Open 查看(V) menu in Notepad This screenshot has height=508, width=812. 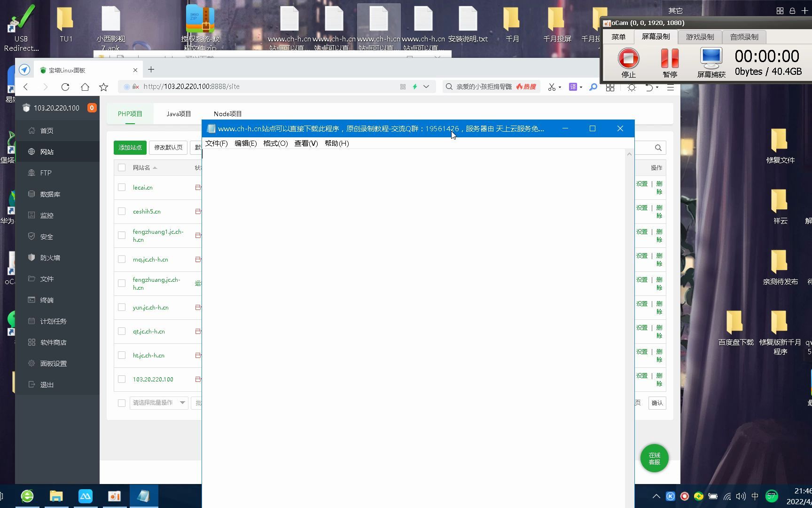pos(306,143)
